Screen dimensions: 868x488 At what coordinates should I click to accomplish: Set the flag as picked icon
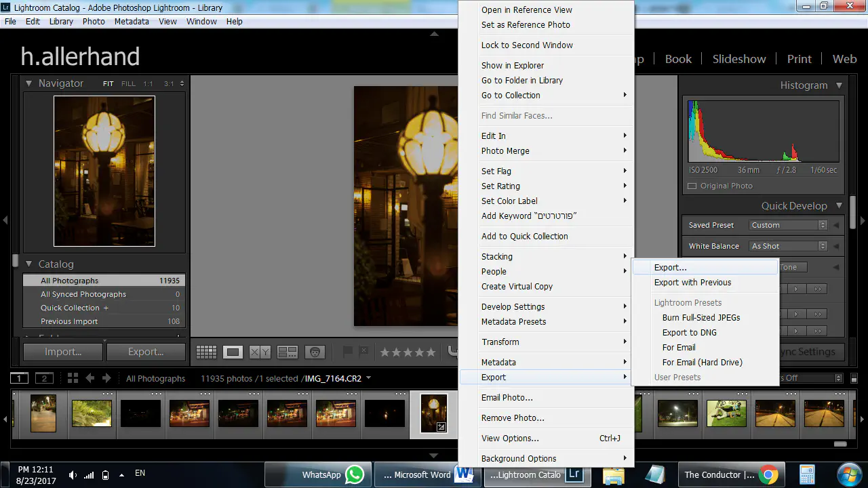(x=348, y=352)
